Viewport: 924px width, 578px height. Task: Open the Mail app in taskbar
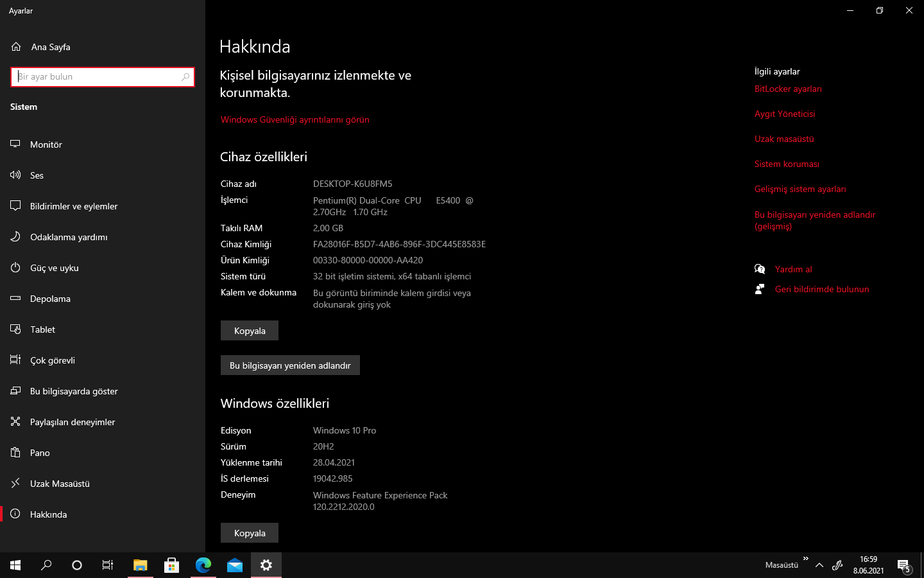tap(234, 565)
